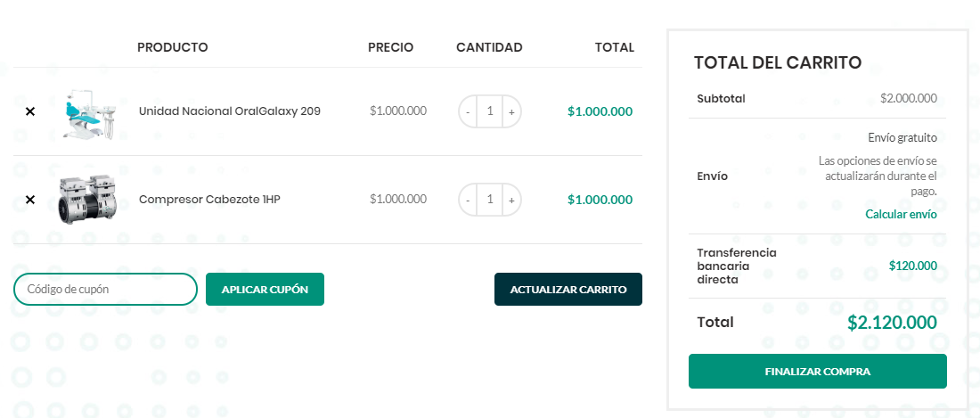Viewport: 980px width, 418px height.
Task: Increase quantity of Unidad Nacional OralGalaxy 209
Action: tap(512, 111)
